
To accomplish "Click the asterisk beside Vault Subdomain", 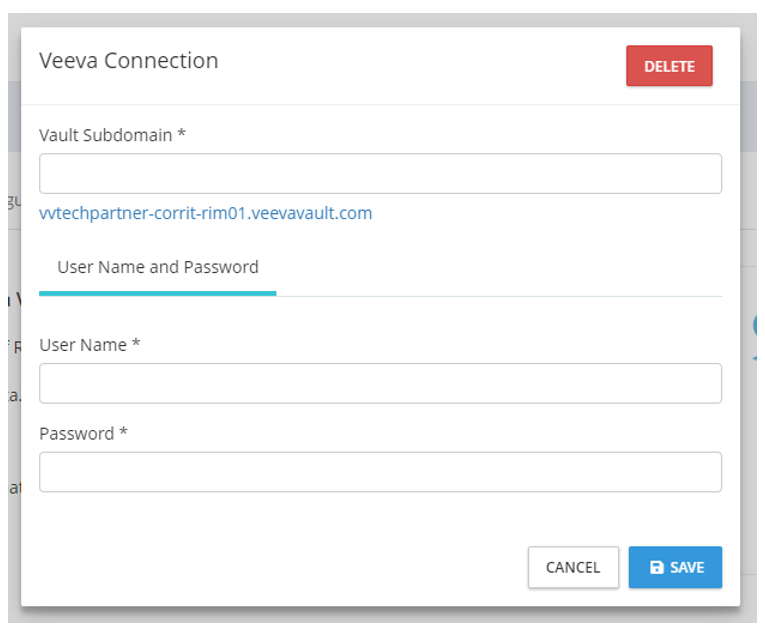I will coord(182,135).
